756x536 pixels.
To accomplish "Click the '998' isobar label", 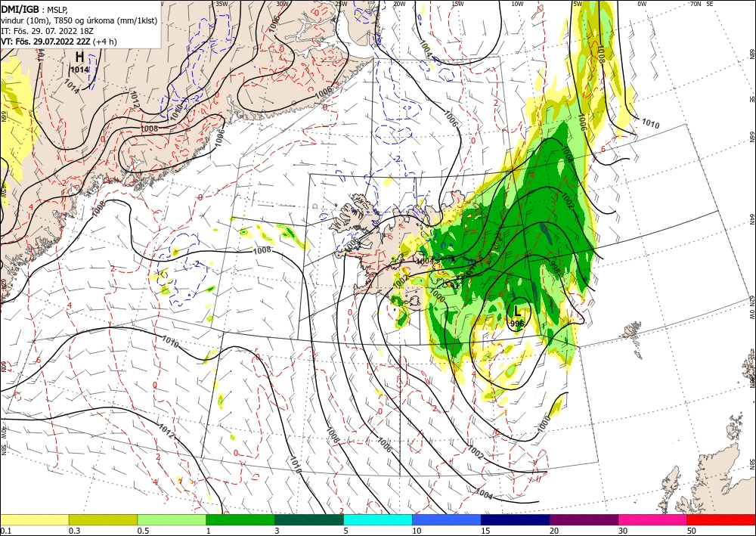I will 553,268.
